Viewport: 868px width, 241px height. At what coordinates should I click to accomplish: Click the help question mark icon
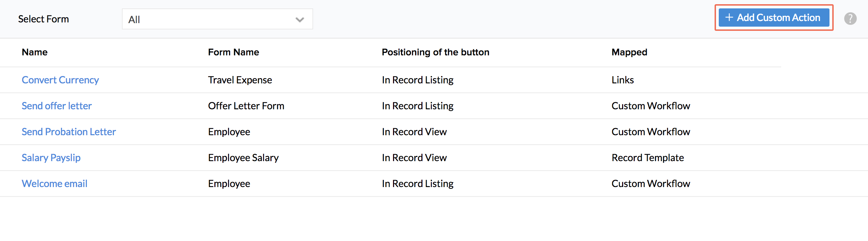850,19
